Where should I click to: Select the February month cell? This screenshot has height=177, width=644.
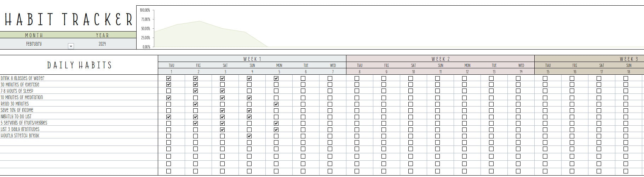click(x=34, y=44)
